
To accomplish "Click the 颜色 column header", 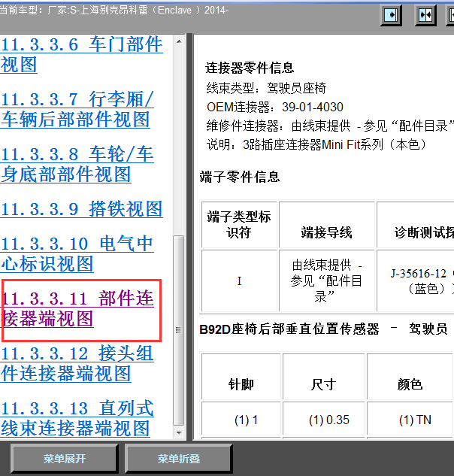I will click(410, 377).
